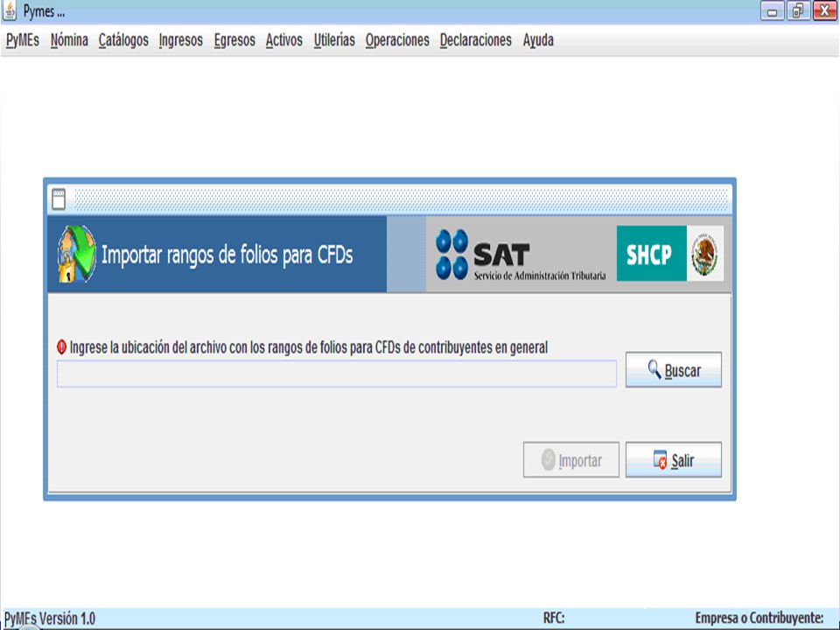Screen dimensions: 840x630
Task: Open the Utilerías menu
Action: pyautogui.click(x=334, y=40)
